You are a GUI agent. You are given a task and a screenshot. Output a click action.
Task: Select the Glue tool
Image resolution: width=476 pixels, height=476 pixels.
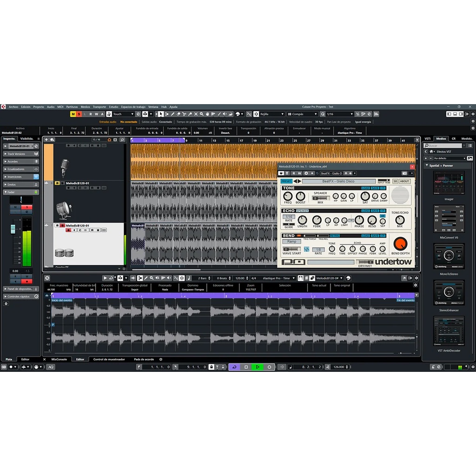(190, 114)
